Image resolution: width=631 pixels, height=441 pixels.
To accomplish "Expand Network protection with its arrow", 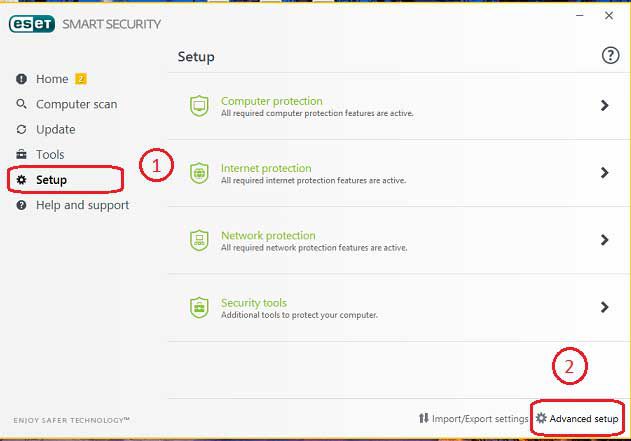I will (x=604, y=240).
